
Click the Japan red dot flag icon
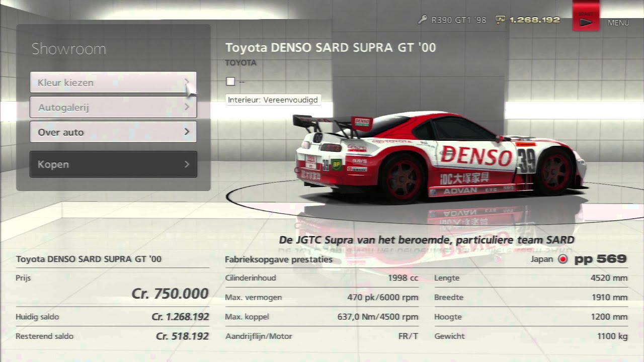point(563,259)
